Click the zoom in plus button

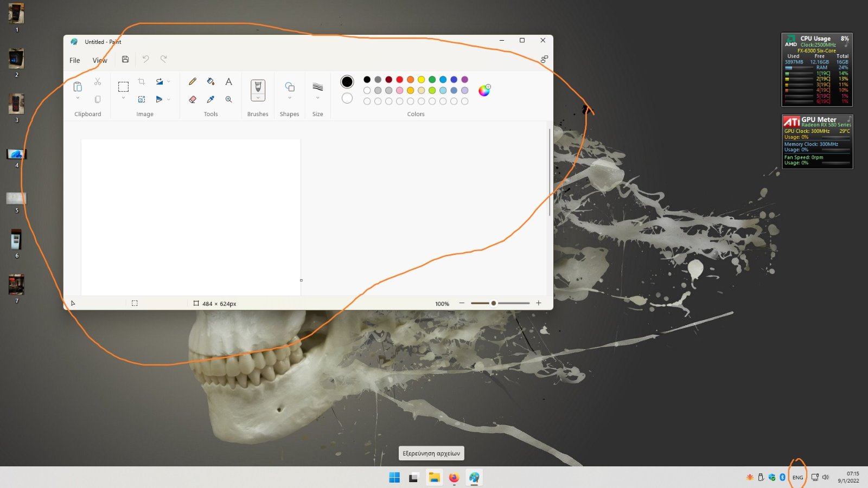539,303
